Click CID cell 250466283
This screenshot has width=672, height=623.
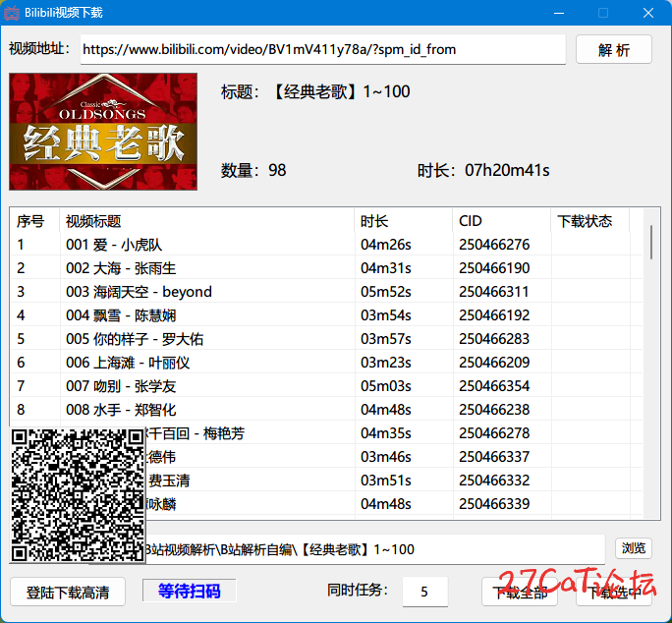[x=494, y=339]
